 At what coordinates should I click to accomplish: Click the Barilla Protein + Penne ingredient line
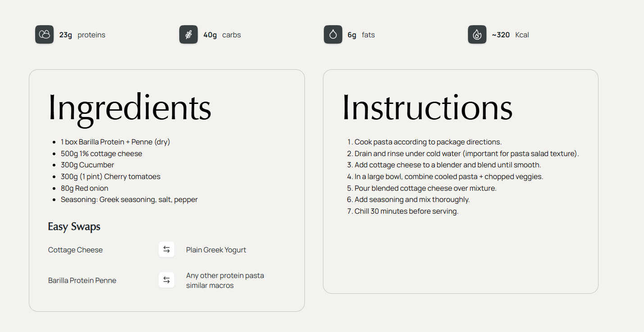click(x=115, y=142)
